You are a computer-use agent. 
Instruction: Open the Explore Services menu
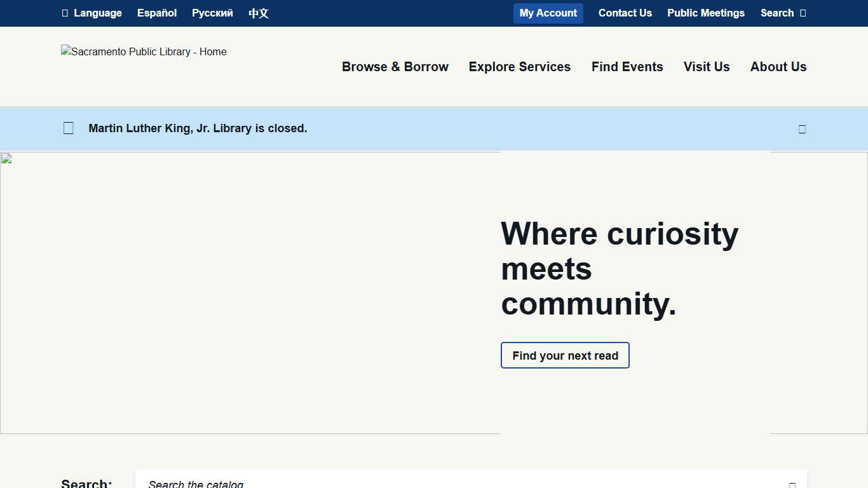click(x=519, y=67)
